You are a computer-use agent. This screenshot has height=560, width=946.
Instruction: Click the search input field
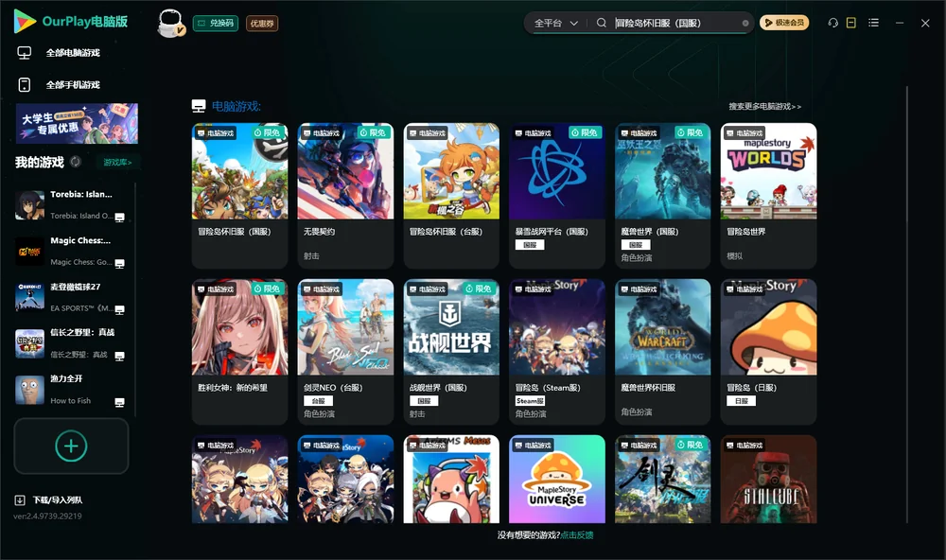pos(675,24)
